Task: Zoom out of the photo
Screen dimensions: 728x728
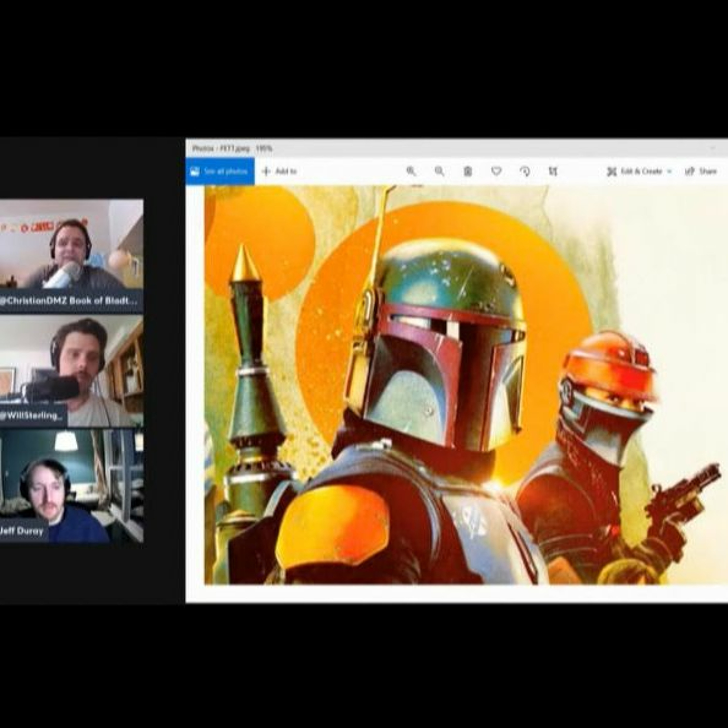Action: [439, 172]
